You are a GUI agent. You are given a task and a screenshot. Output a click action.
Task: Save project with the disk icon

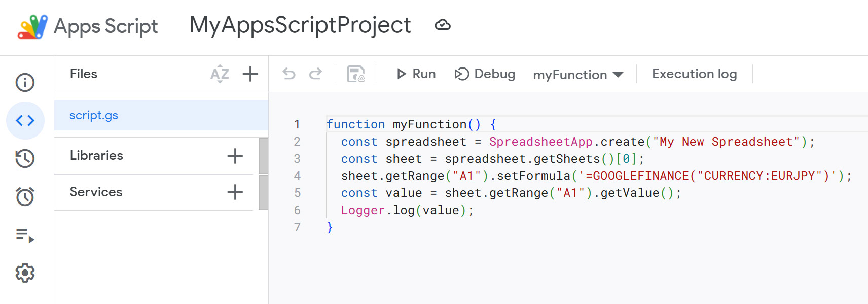[356, 74]
